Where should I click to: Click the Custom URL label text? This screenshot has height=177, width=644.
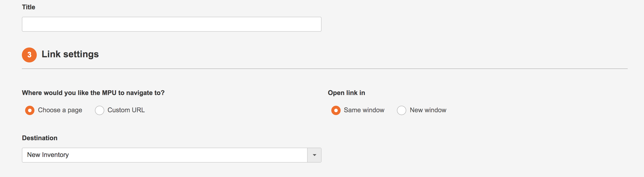[126, 110]
